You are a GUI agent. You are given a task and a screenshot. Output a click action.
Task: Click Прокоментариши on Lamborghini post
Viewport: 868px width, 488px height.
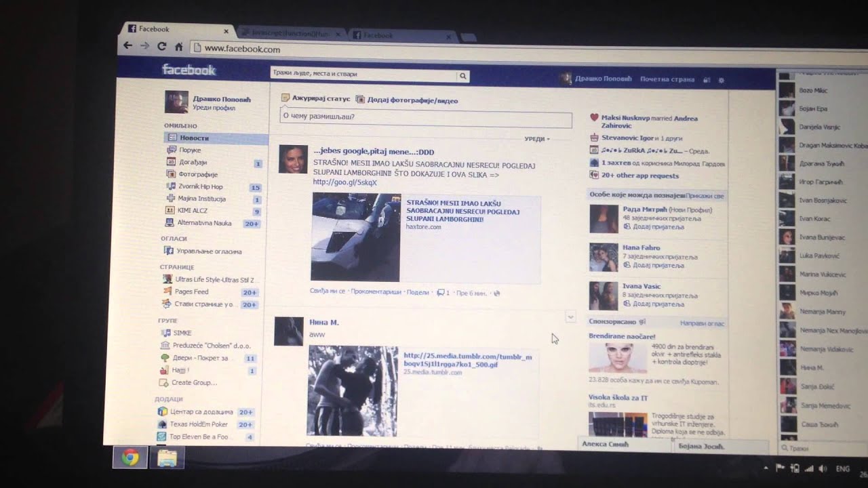tap(376, 292)
